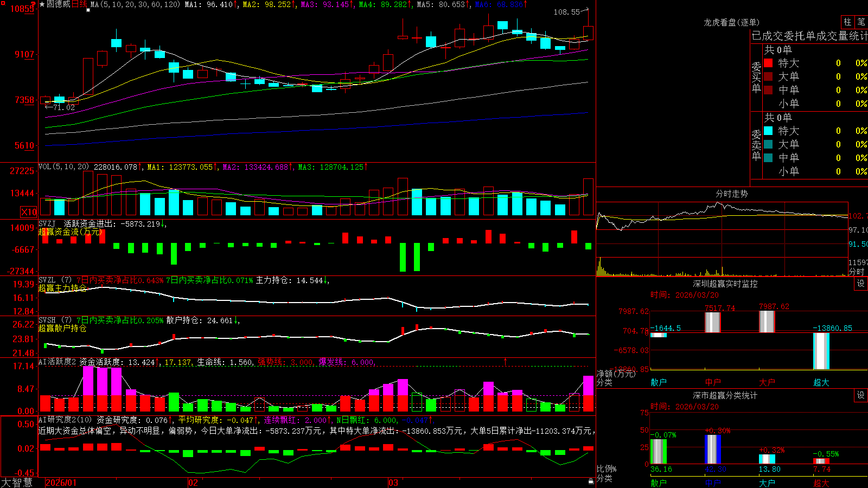Click the MA(5,10,20,30,60,120) indicator label
Screen dimensions: 868x488
[135, 4]
